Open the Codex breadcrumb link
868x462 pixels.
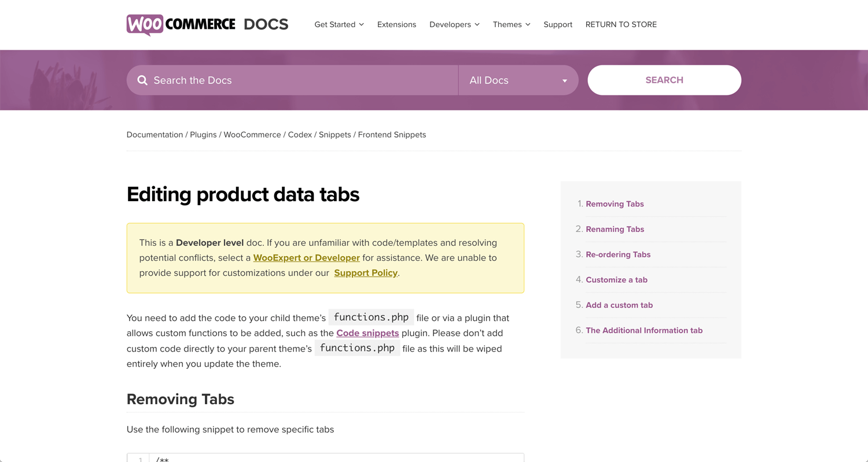point(300,135)
